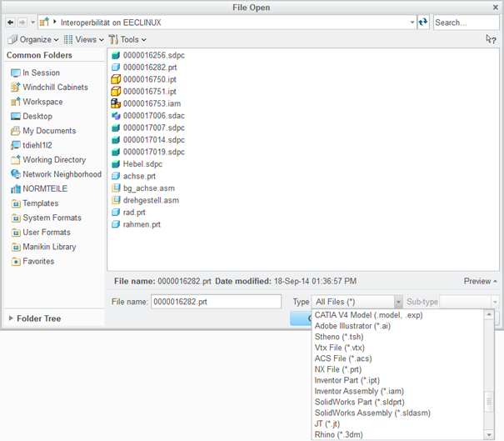This screenshot has width=504, height=441.
Task: Go back with the left arrow button
Action: coord(10,23)
